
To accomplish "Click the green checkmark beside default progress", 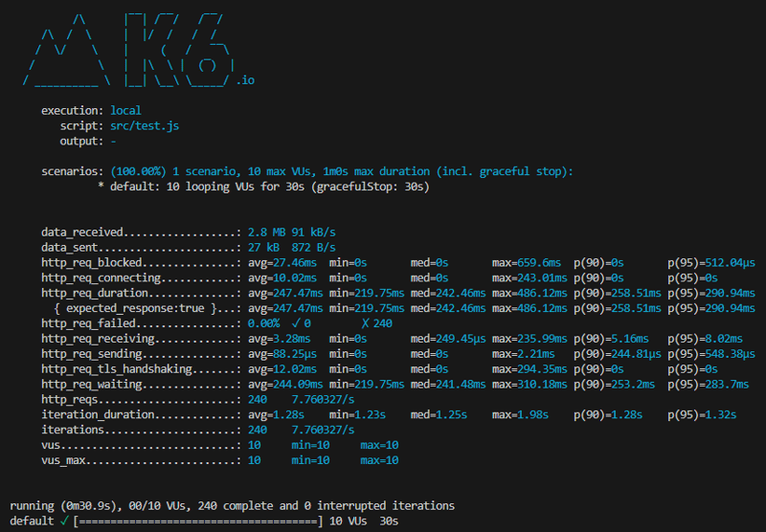I will 64,521.
